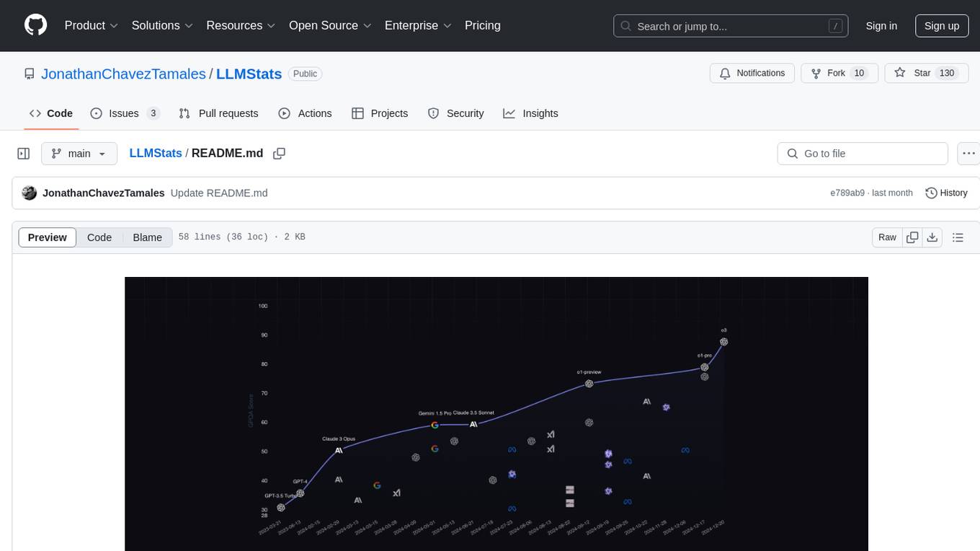This screenshot has width=980, height=551.
Task: View file History
Action: 946,193
